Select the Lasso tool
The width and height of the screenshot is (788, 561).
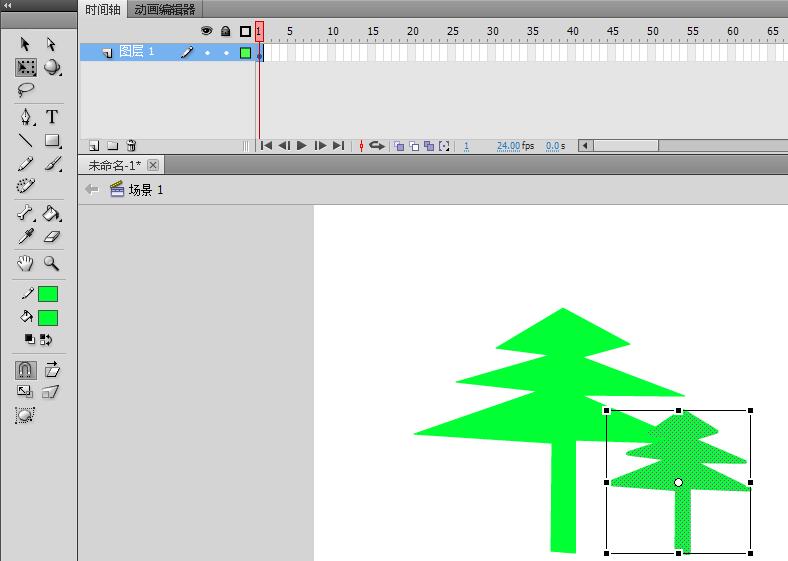click(x=26, y=90)
